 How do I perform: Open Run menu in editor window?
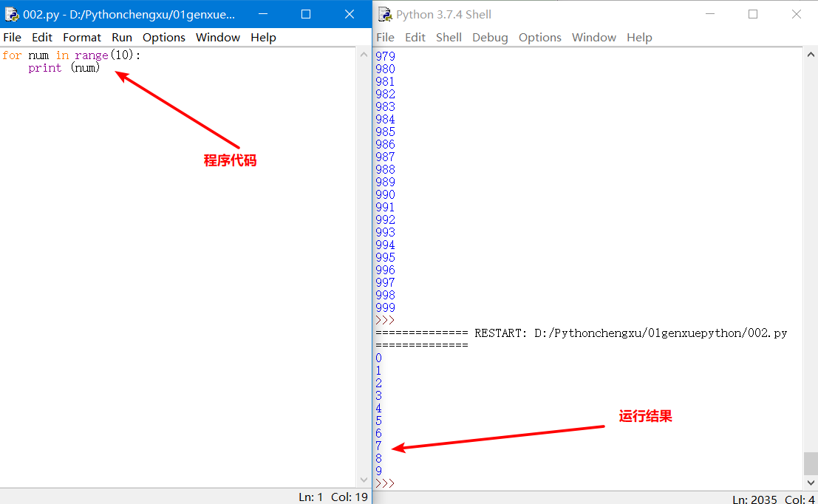[121, 38]
